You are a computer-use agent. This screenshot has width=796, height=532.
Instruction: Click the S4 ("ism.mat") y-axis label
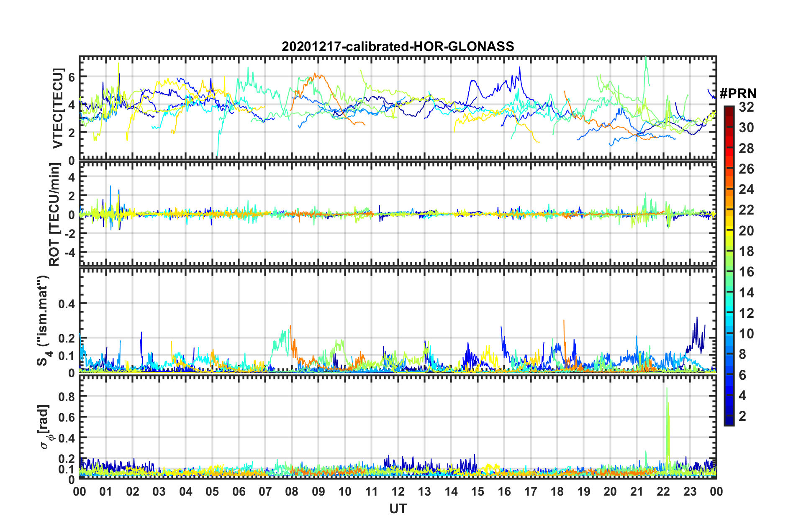(43, 321)
